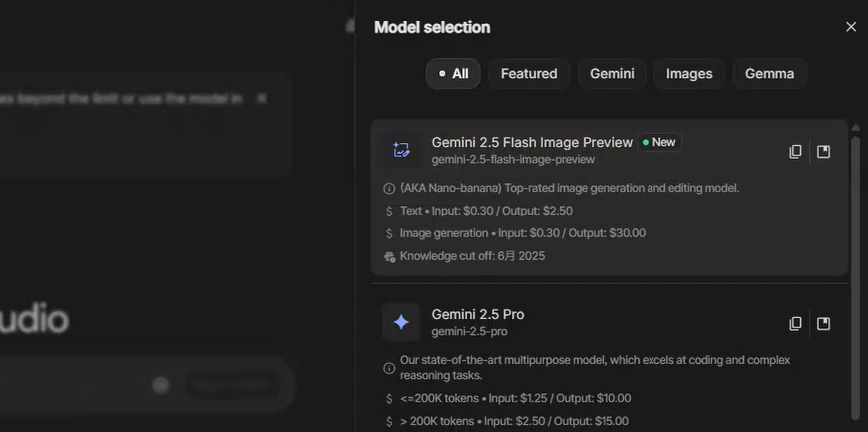Click the <=200K tokens pricing line

point(516,399)
